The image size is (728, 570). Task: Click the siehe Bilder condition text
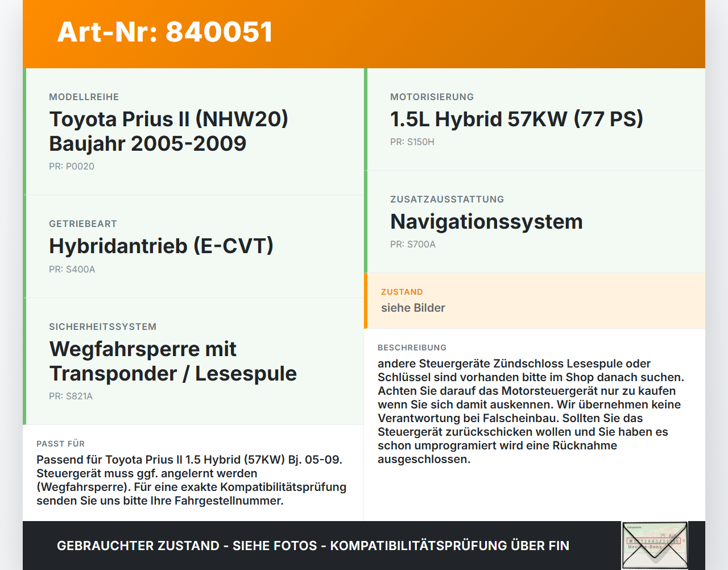tap(413, 308)
